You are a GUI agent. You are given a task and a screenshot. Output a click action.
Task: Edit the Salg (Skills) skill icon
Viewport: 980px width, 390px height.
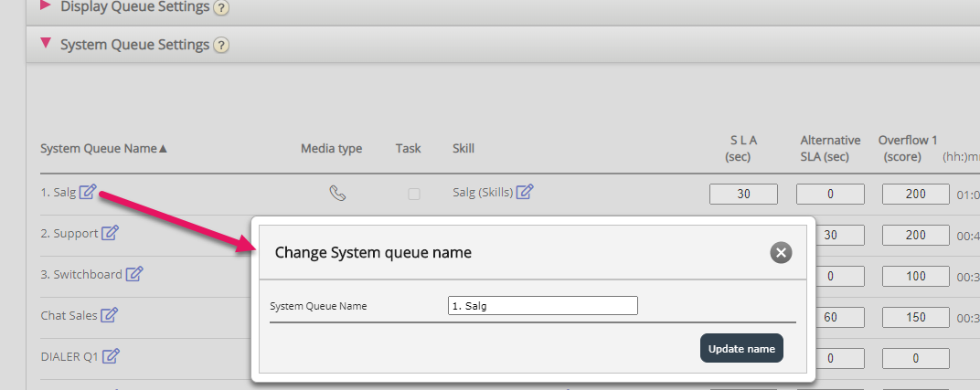525,192
